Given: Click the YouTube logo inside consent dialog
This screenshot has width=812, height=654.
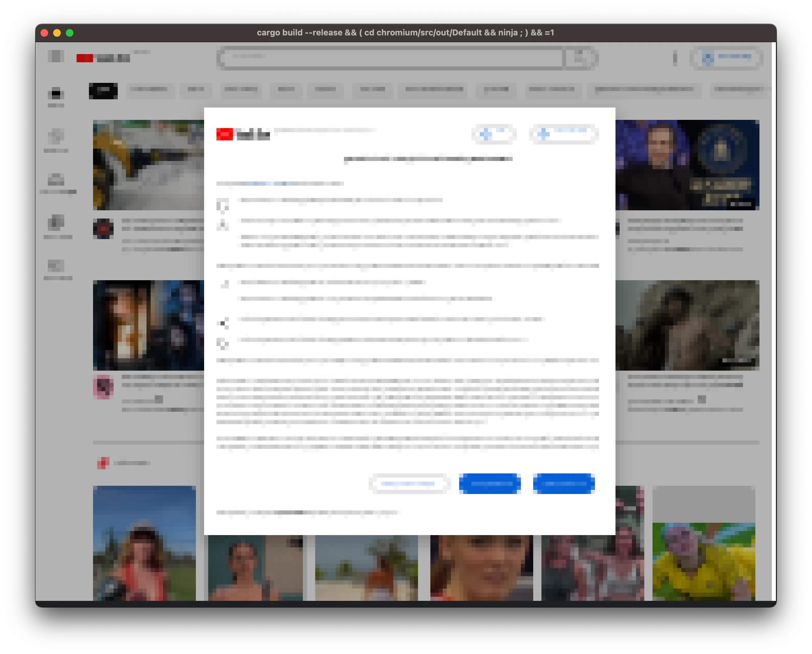Looking at the screenshot, I should tap(243, 134).
